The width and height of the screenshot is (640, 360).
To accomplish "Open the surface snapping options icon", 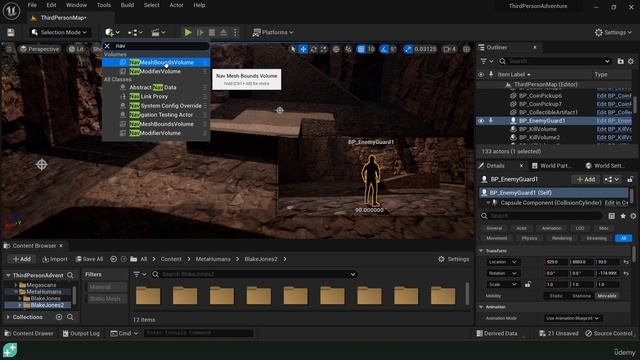I will (x=348, y=49).
